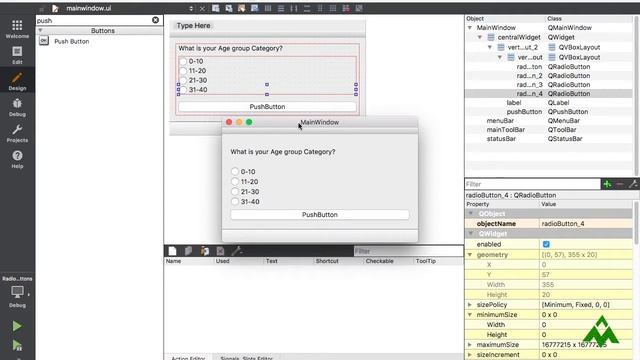Image resolution: width=640 pixels, height=360 pixels.
Task: Select PushButton widget in design form
Action: [x=267, y=107]
